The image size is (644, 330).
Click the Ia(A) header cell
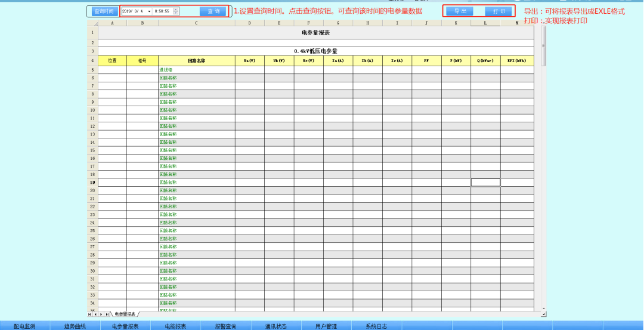click(338, 61)
